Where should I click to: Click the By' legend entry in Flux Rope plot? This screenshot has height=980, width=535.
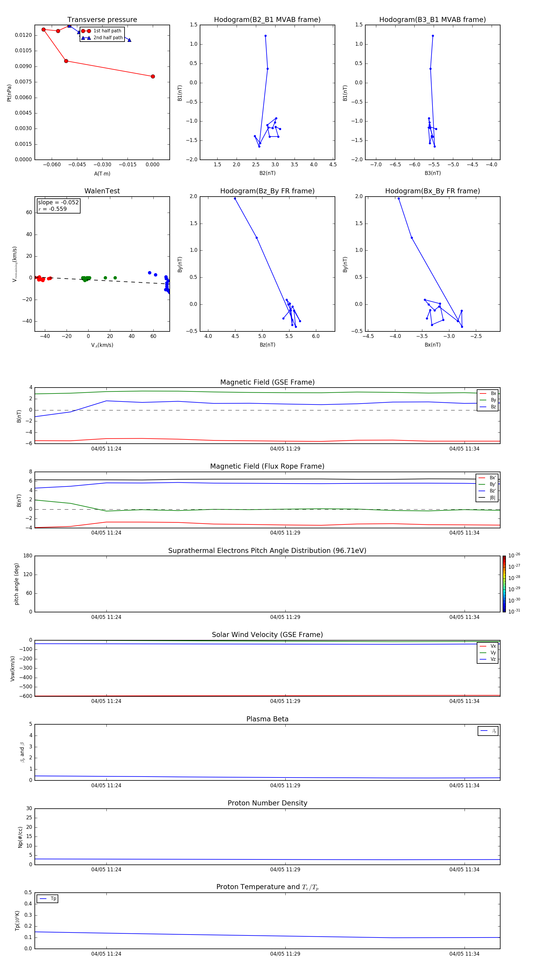click(x=487, y=484)
